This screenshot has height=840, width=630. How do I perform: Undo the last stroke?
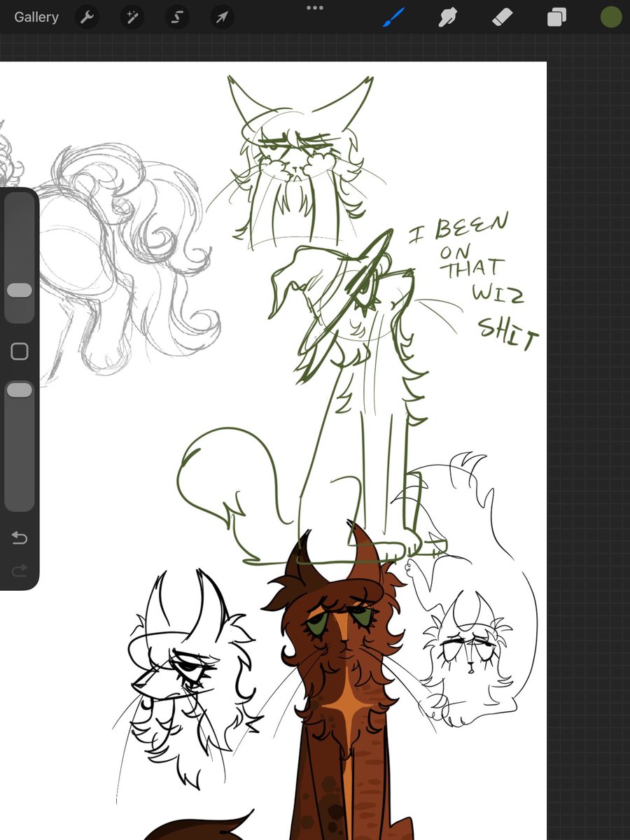tap(20, 538)
